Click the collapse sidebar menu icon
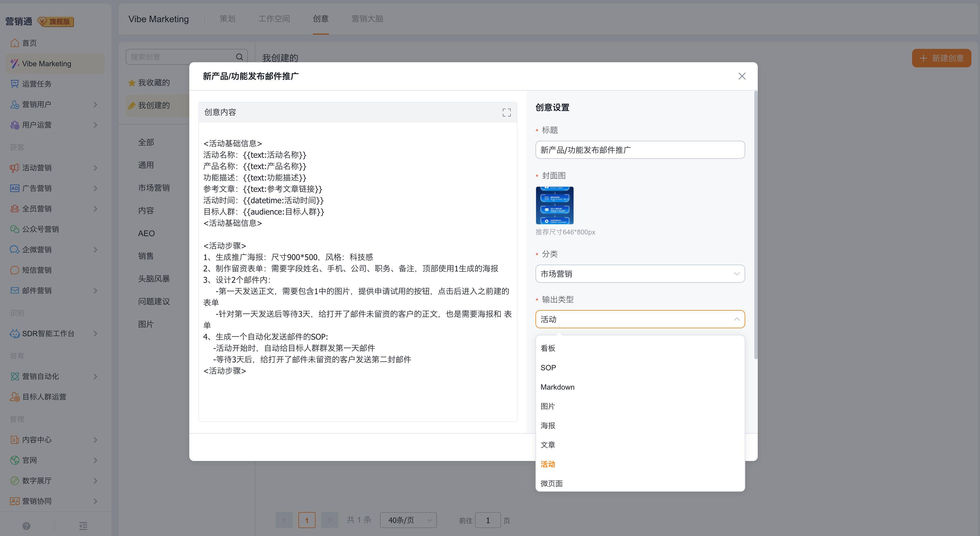This screenshot has height=536, width=980. click(x=83, y=526)
